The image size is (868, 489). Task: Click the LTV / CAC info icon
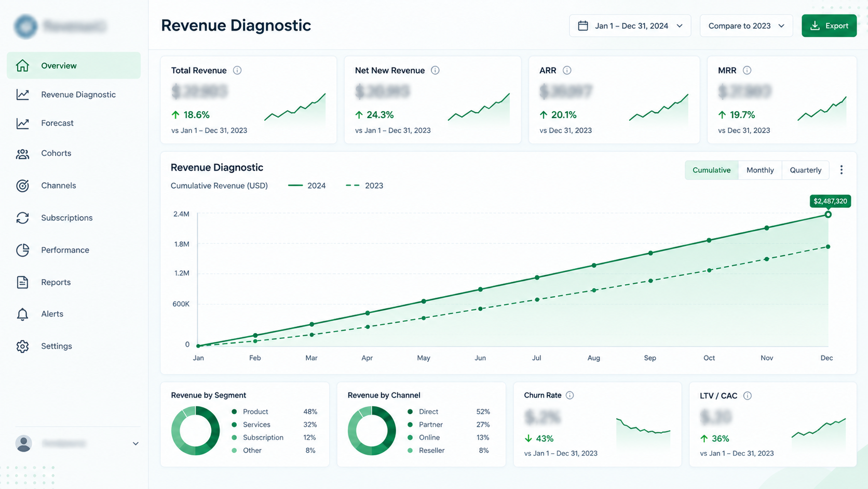pos(748,396)
